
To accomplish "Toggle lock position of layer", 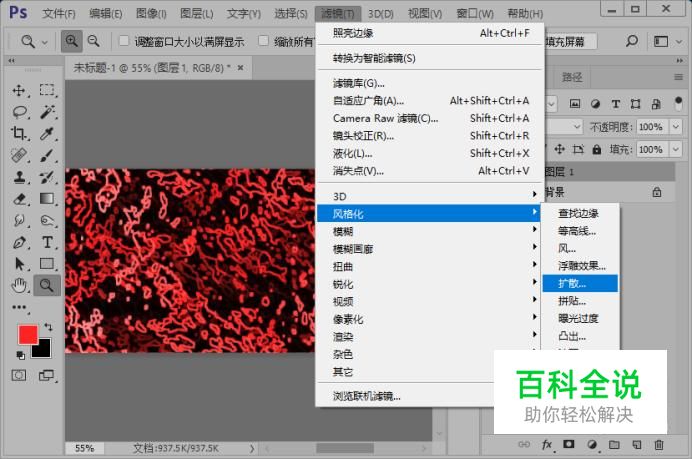I will pos(560,149).
